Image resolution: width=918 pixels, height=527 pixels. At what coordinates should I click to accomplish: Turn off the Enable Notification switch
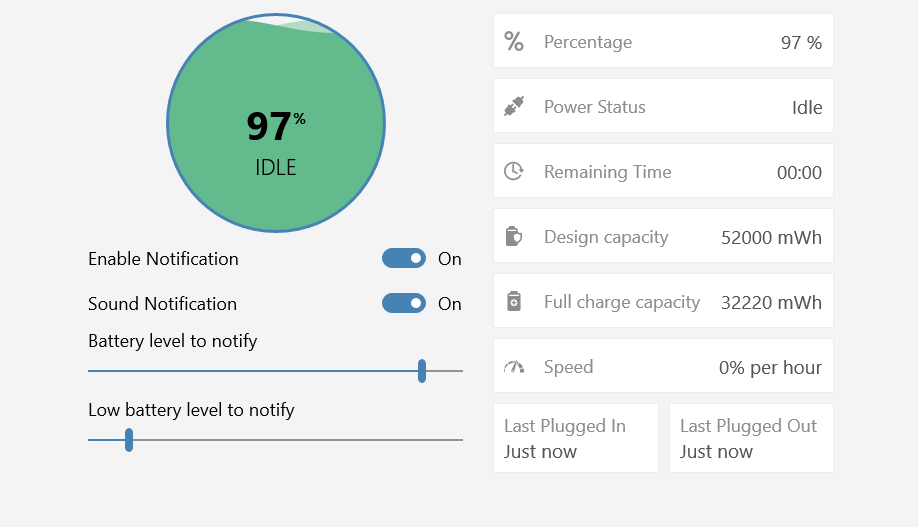404,259
